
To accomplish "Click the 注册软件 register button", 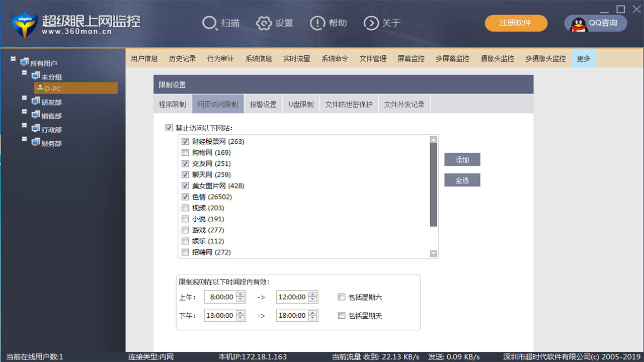I will (x=516, y=23).
